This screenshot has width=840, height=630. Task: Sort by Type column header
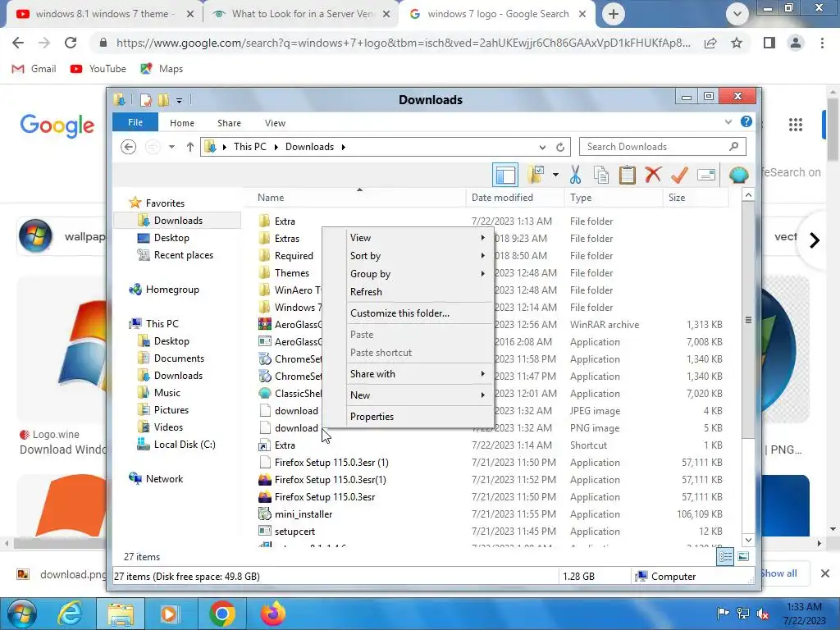coord(614,198)
